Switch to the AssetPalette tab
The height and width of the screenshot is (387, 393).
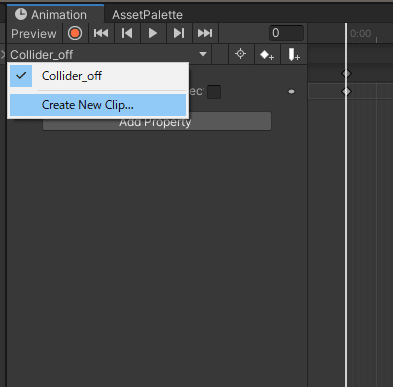[147, 15]
